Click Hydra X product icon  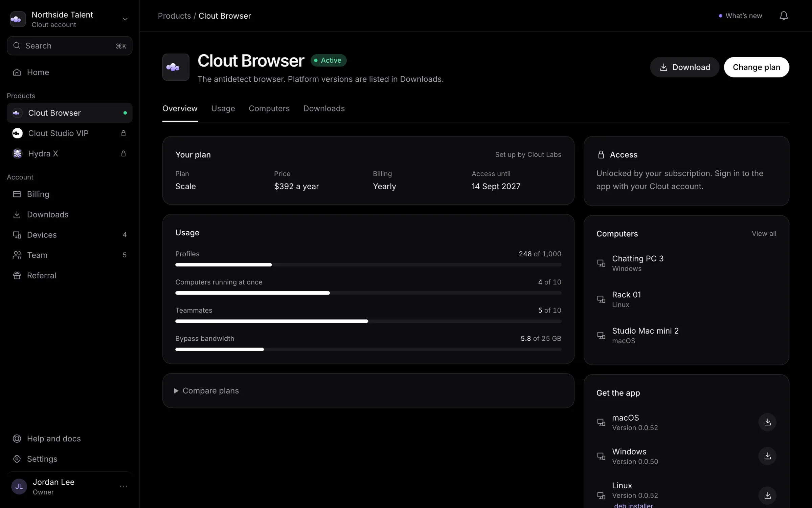point(17,153)
